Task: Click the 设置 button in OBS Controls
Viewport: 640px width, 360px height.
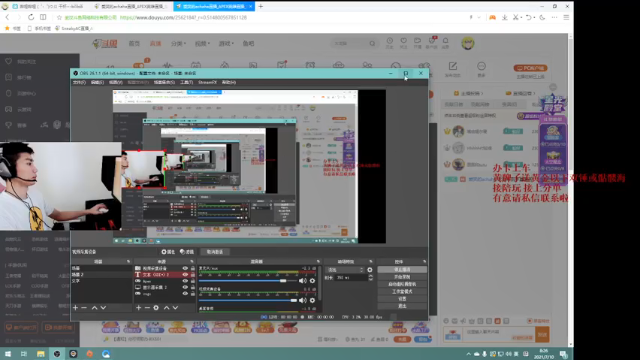Action: pos(402,299)
